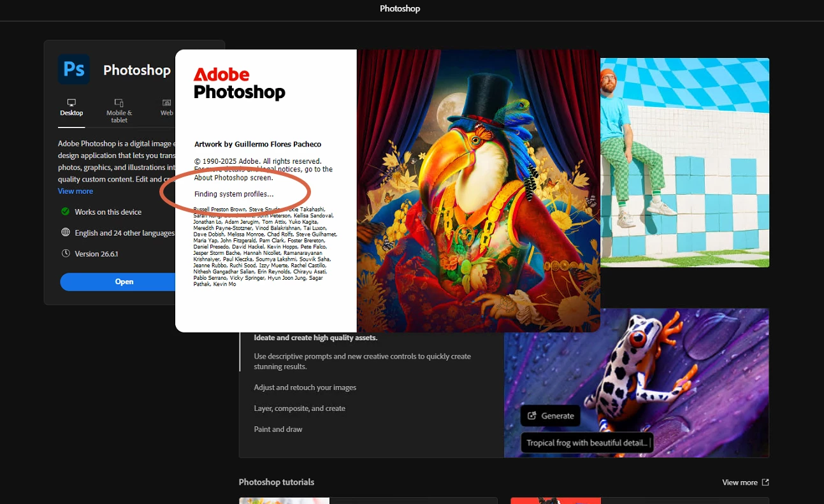Click the green Works on this device checkmark

coord(65,212)
